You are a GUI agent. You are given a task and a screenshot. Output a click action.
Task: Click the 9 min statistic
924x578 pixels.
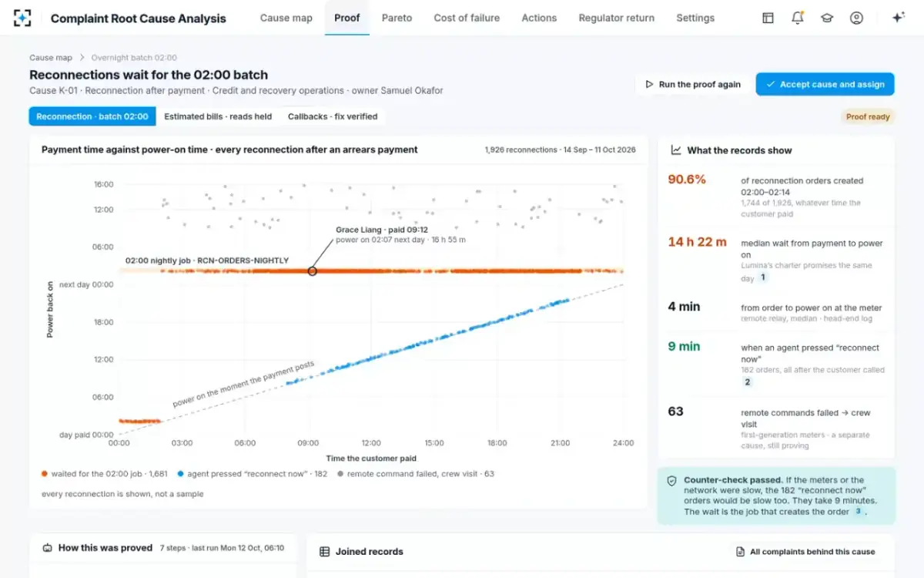coord(684,346)
